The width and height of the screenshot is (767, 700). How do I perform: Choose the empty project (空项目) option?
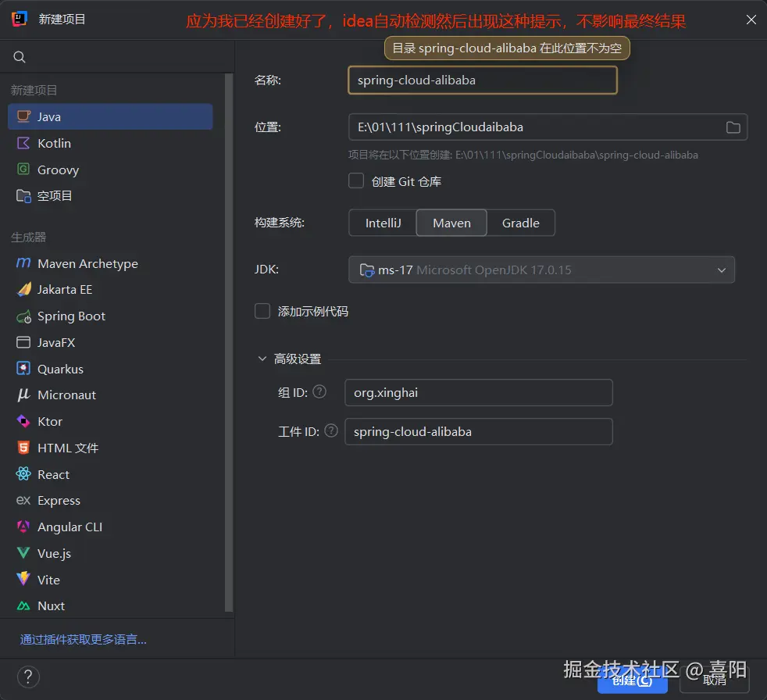pos(110,195)
